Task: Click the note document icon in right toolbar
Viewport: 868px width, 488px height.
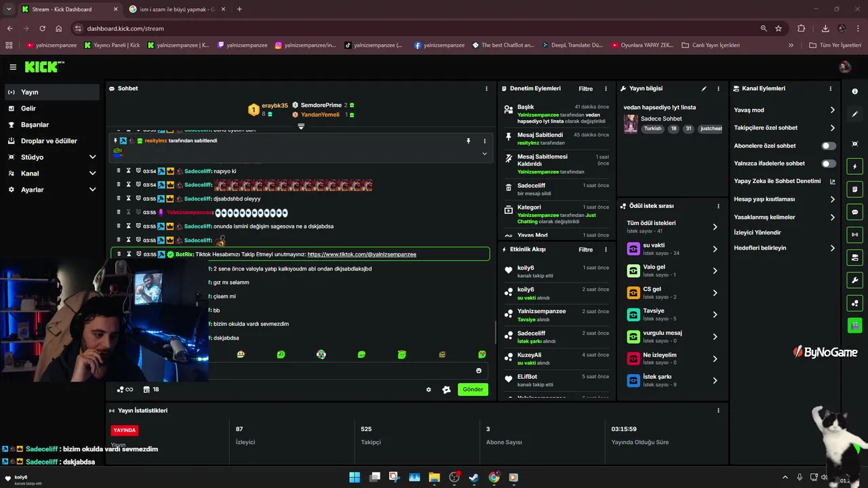Action: click(x=854, y=189)
